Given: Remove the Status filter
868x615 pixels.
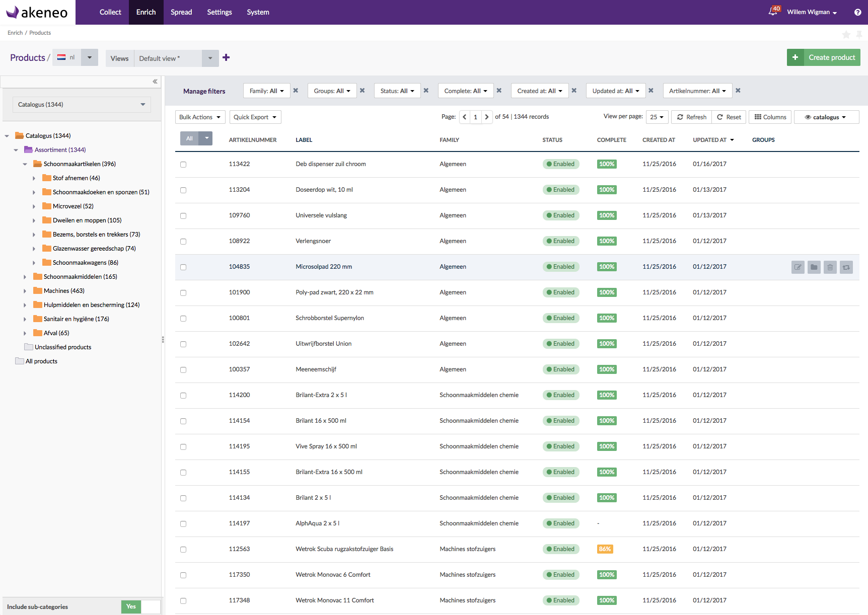Looking at the screenshot, I should (426, 91).
